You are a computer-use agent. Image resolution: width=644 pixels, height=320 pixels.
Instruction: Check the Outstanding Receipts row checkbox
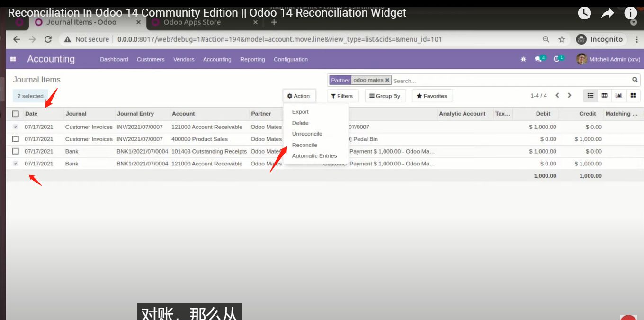click(x=16, y=151)
